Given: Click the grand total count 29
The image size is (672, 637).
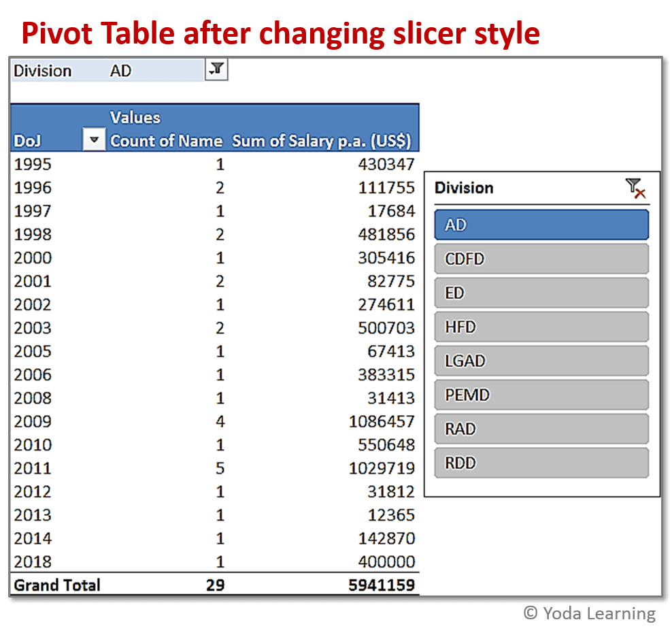Looking at the screenshot, I should (215, 585).
